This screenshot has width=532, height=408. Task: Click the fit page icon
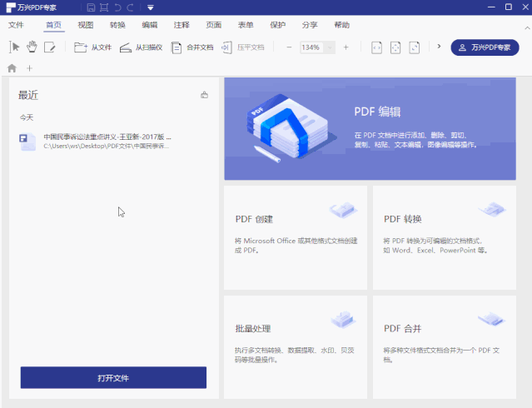click(x=395, y=47)
